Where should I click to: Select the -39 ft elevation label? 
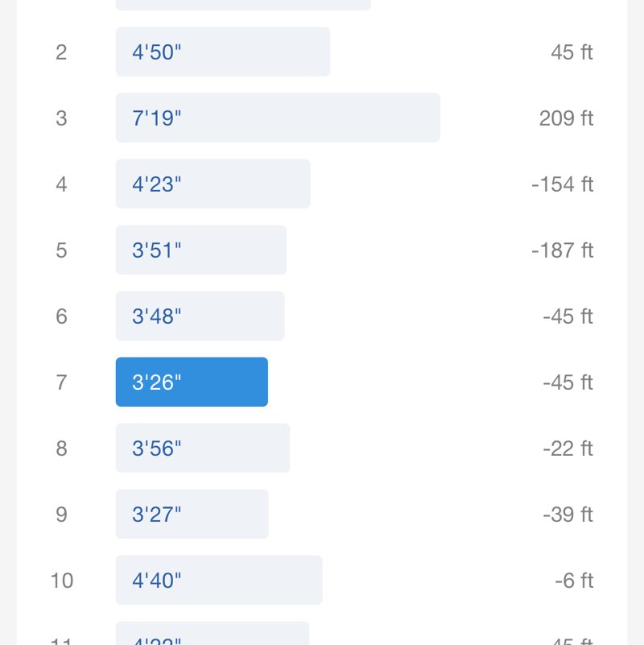pos(568,515)
